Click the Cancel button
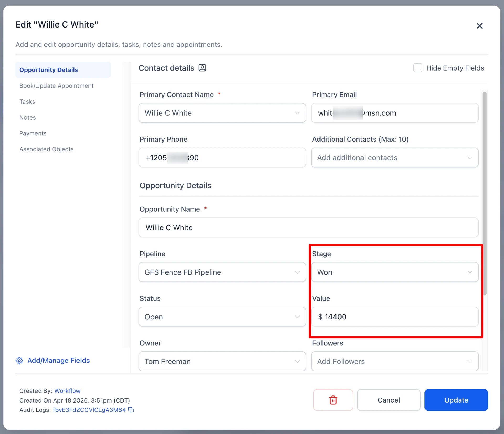The height and width of the screenshot is (434, 504). [x=388, y=400]
